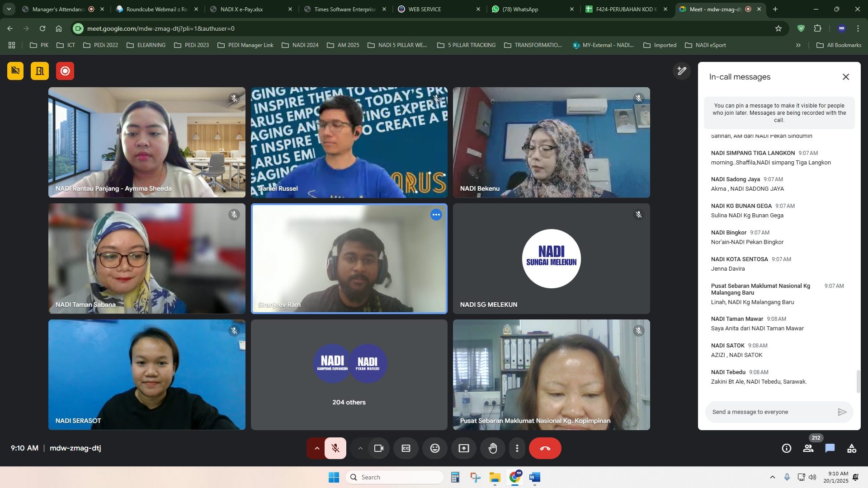
Task: Click the send message arrow icon
Action: tap(842, 412)
